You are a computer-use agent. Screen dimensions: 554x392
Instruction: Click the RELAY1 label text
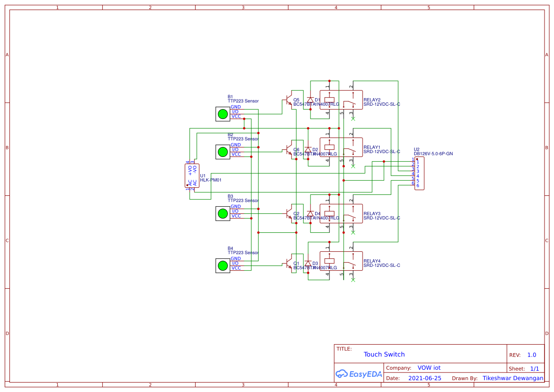[x=372, y=147]
